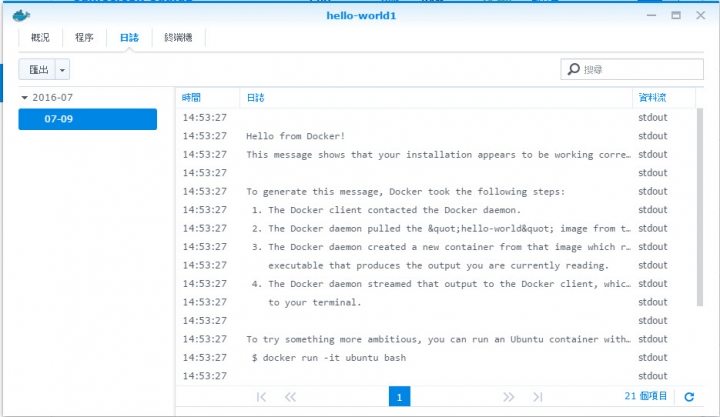The image size is (720, 417).
Task: Select the 07-09 date entry
Action: (88, 119)
